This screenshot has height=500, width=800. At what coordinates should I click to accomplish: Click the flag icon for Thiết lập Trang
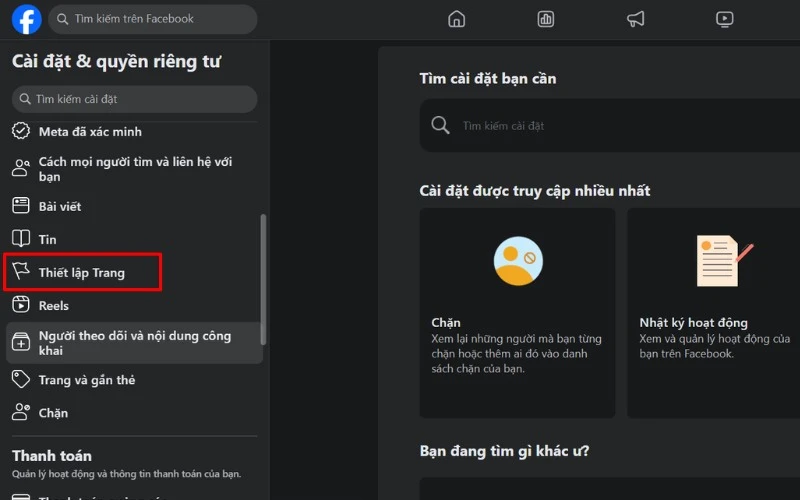click(x=21, y=271)
